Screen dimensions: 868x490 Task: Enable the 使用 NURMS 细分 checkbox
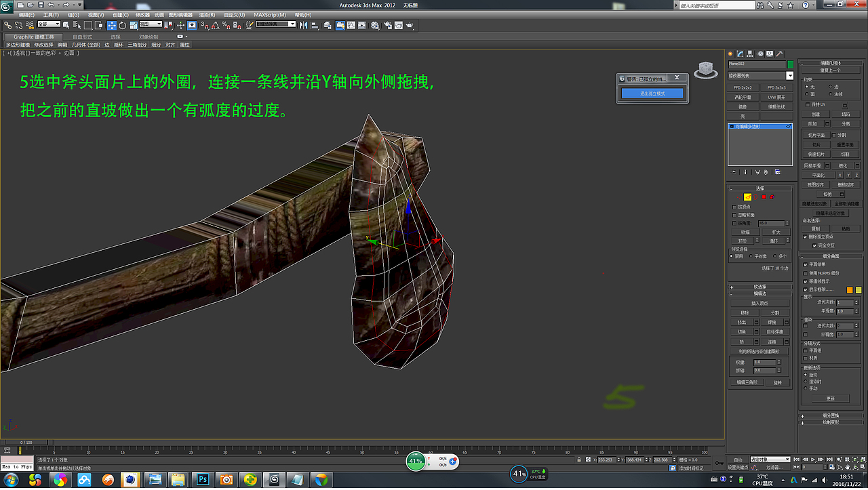click(x=806, y=272)
